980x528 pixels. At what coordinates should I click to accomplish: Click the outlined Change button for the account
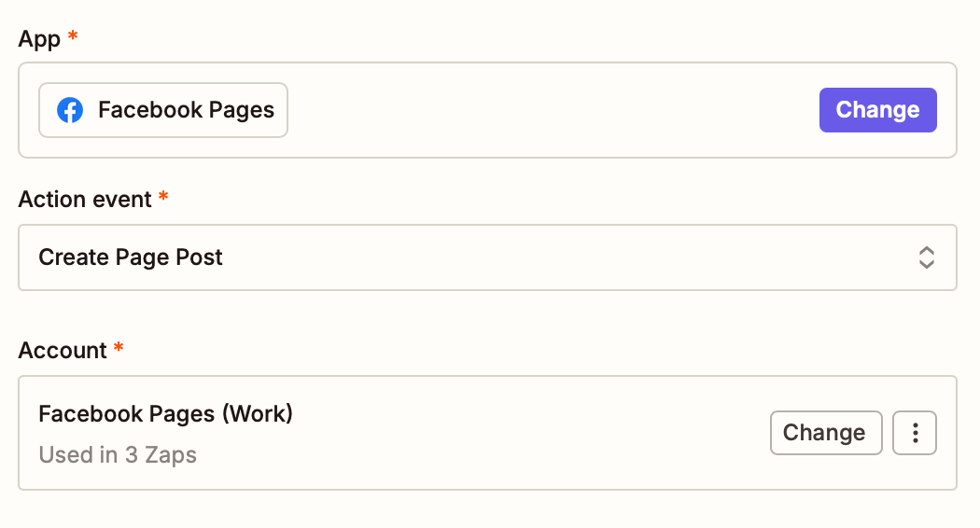tap(826, 433)
